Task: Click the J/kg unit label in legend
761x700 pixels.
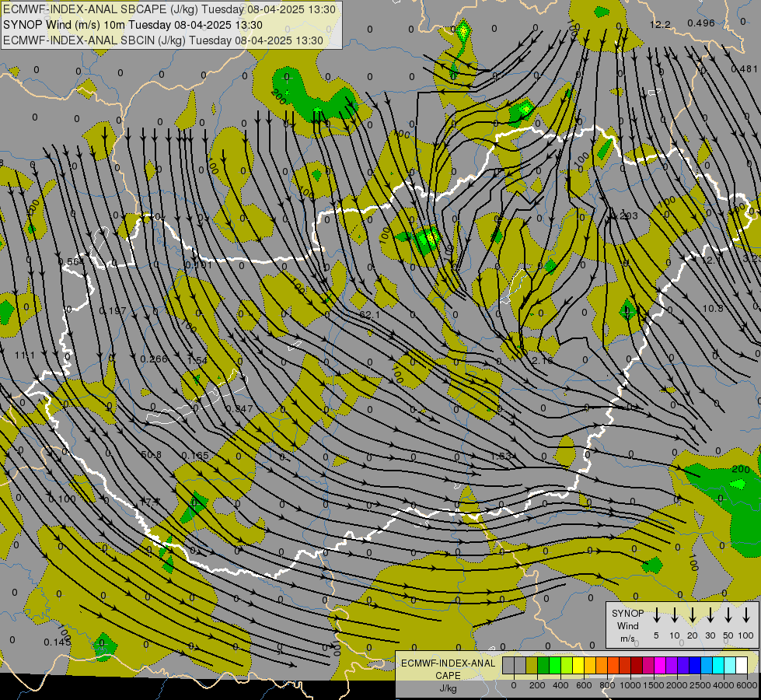Action: point(448,688)
